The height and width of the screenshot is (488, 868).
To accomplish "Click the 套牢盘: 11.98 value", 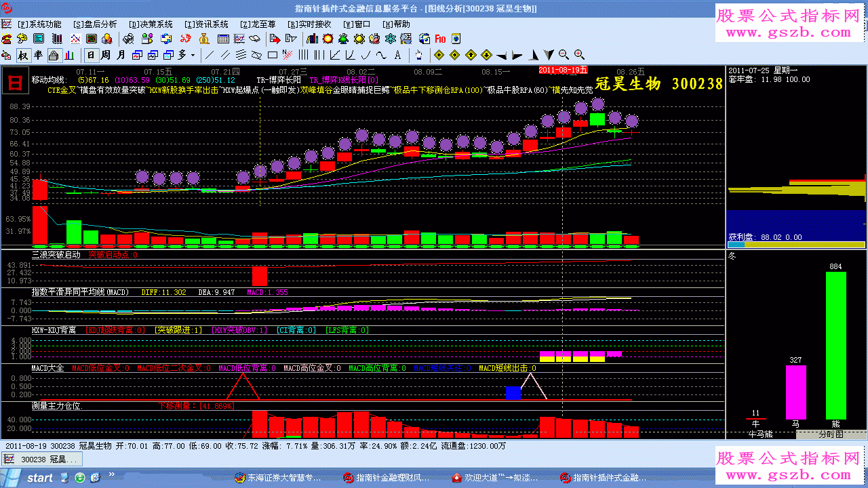I will [768, 79].
